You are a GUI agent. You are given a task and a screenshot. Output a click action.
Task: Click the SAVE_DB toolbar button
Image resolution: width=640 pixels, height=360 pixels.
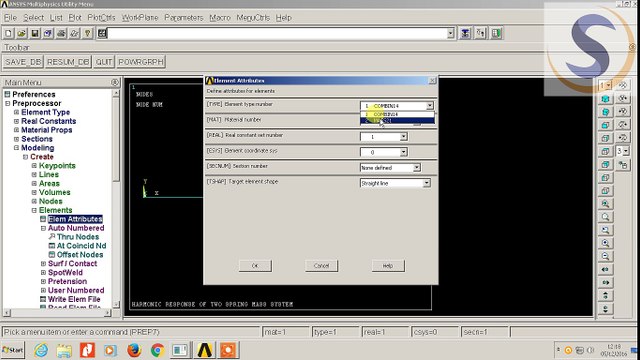pos(23,62)
